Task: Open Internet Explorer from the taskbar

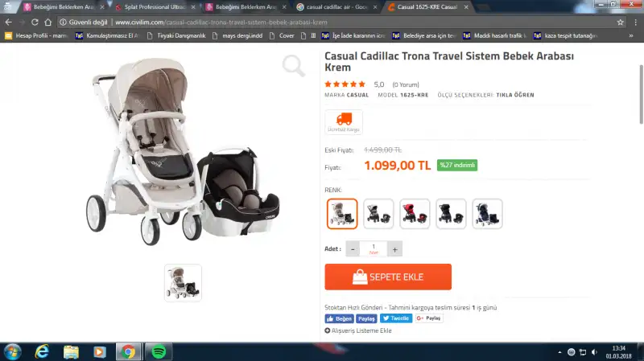Action: point(42,351)
